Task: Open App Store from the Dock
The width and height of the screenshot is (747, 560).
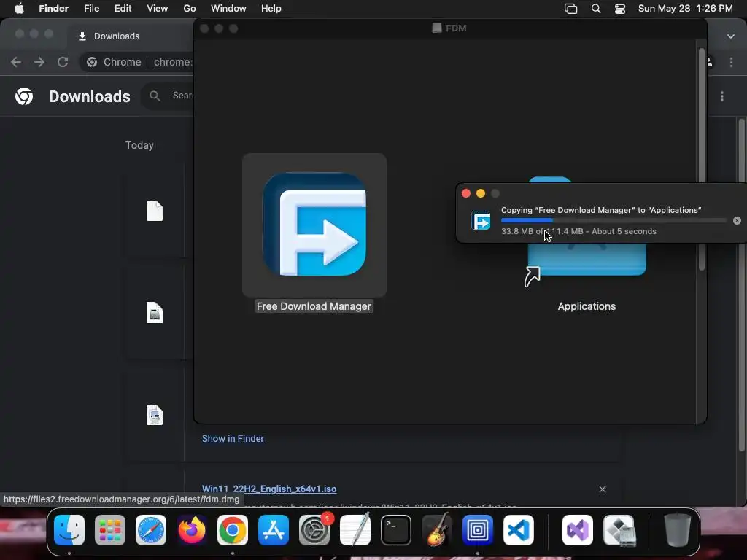Action: (274, 530)
